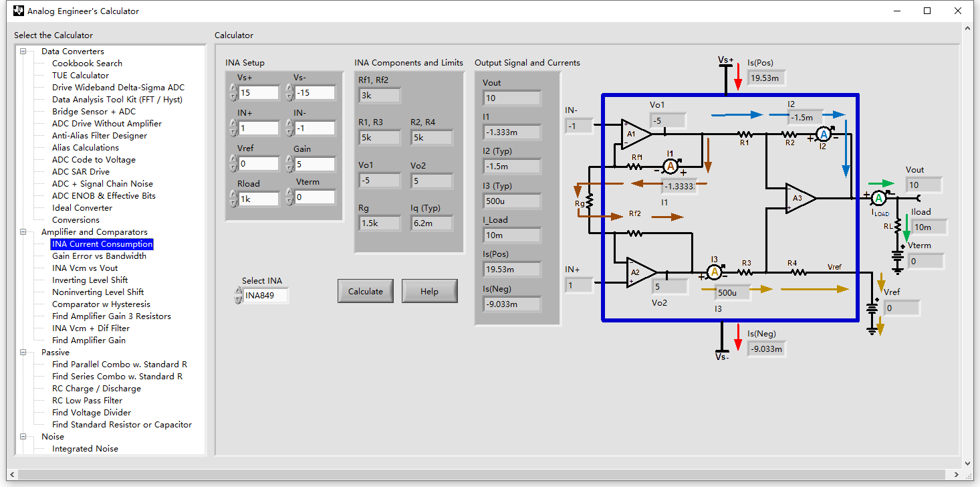Image resolution: width=980 pixels, height=487 pixels.
Task: Click the Calculate button
Action: coord(366,292)
